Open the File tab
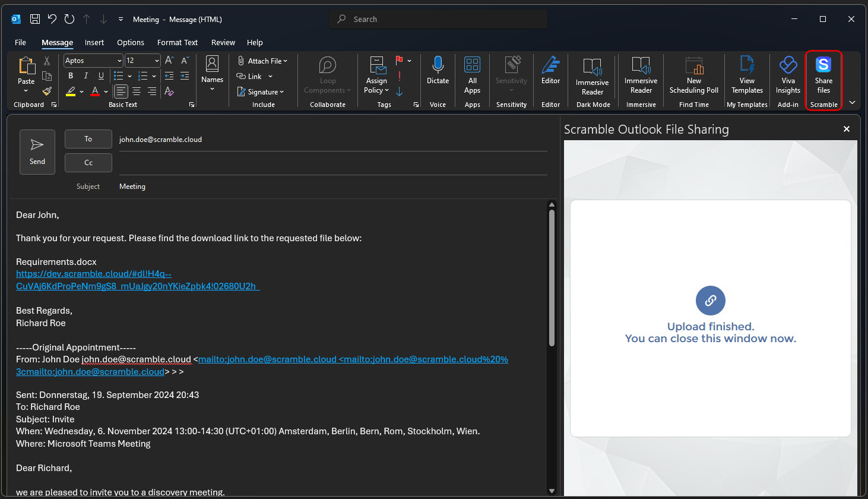 20,43
